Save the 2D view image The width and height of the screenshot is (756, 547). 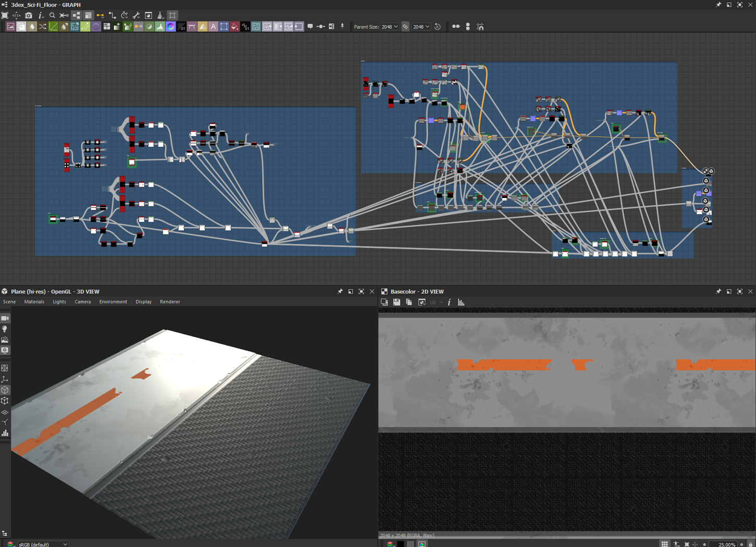[x=396, y=302]
